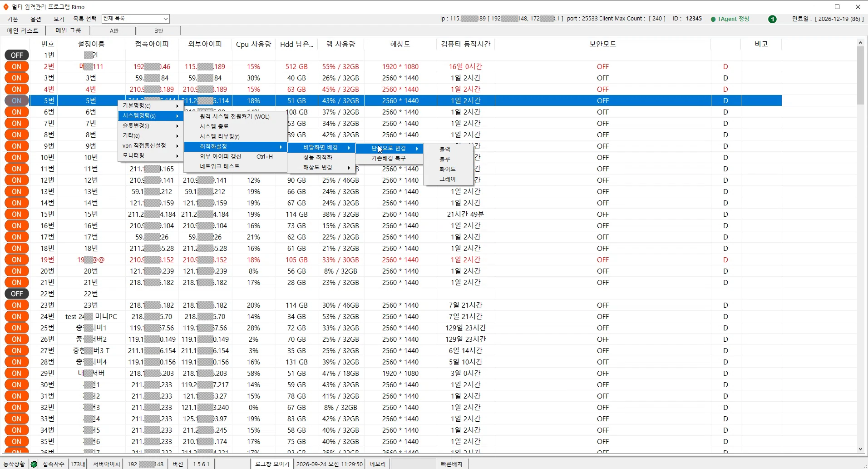Select 시스템 리부팅(r) from the menu
This screenshot has height=469, width=868.
(x=219, y=136)
